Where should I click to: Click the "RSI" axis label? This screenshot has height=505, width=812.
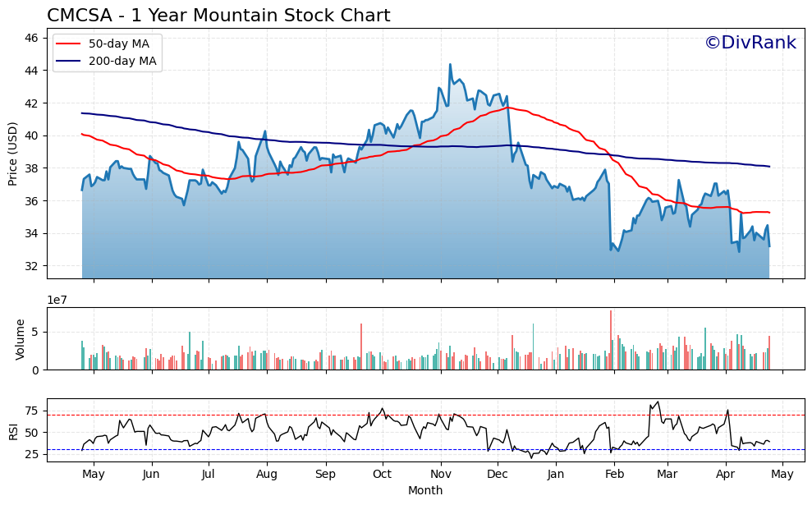tap(13, 432)
